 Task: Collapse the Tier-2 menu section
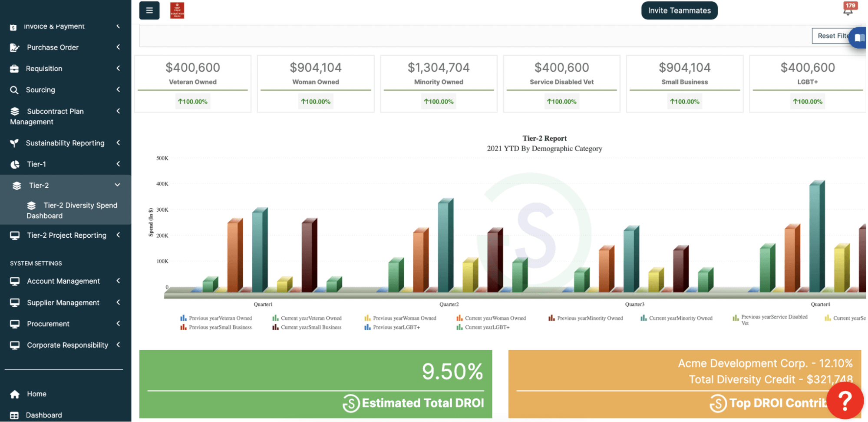[x=117, y=185]
